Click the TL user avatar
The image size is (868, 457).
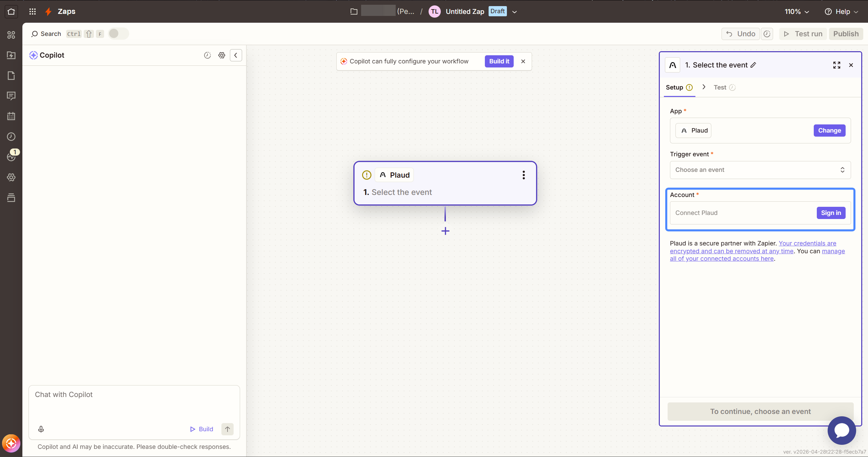[x=434, y=12]
